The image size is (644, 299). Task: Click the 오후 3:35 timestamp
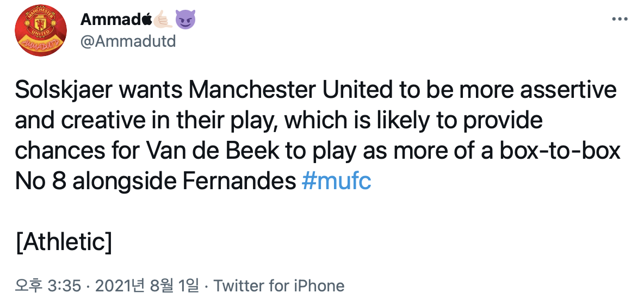pos(48,285)
